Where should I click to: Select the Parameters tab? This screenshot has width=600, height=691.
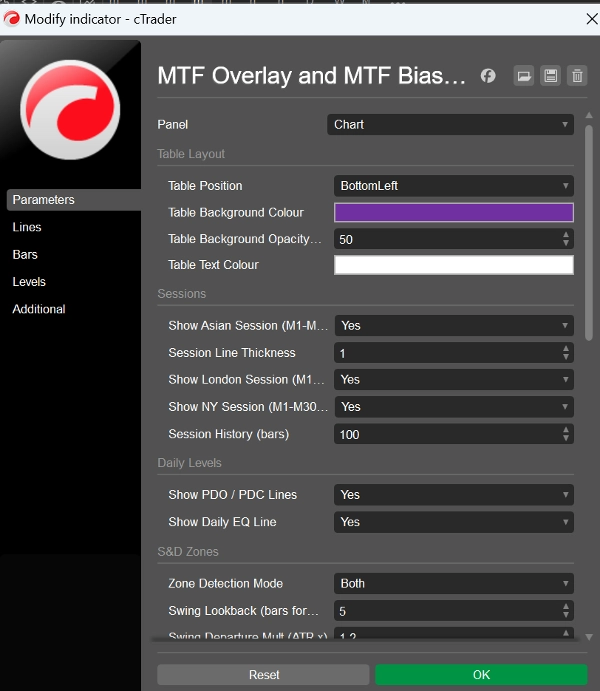[x=74, y=200]
